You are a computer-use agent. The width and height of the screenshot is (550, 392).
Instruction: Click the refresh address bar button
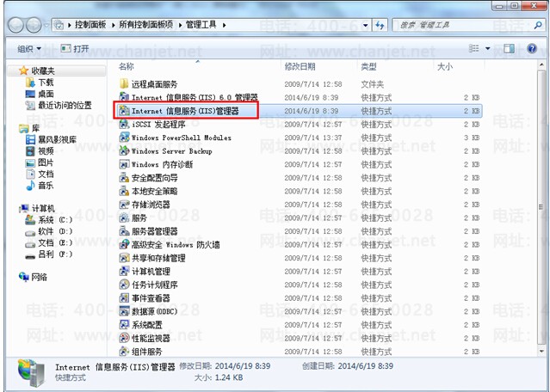click(380, 25)
